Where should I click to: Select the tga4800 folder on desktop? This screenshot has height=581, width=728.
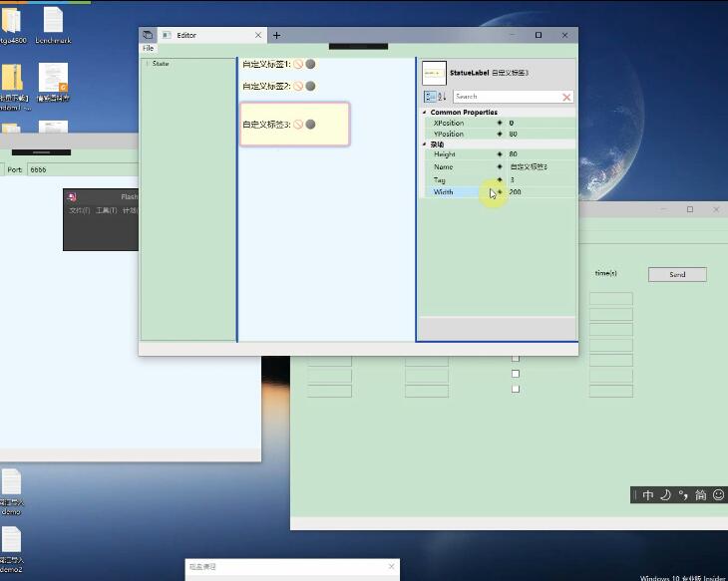coord(12,26)
